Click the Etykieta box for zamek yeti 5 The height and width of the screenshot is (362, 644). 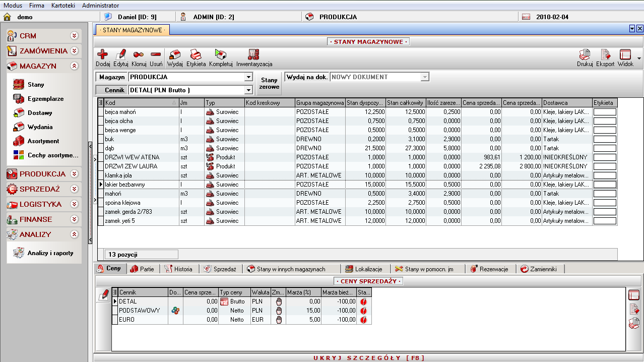coord(605,221)
